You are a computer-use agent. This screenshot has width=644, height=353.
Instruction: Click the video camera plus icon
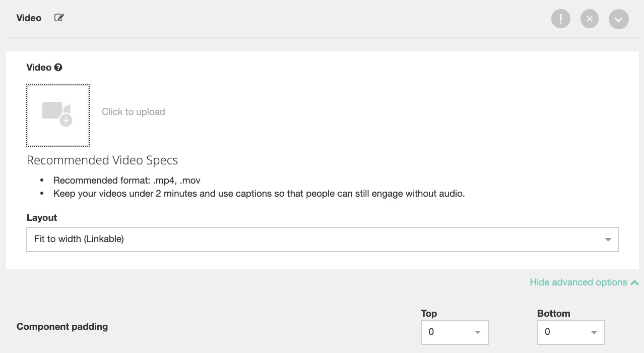(57, 114)
